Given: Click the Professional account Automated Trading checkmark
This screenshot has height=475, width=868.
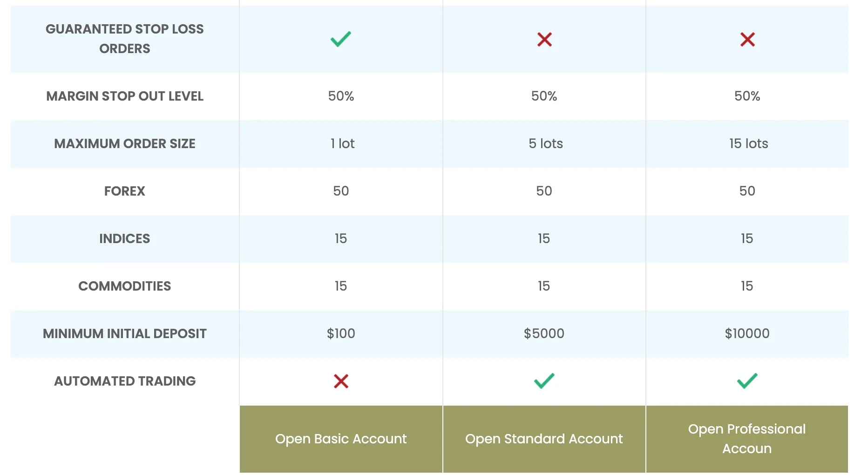Looking at the screenshot, I should pyautogui.click(x=747, y=381).
